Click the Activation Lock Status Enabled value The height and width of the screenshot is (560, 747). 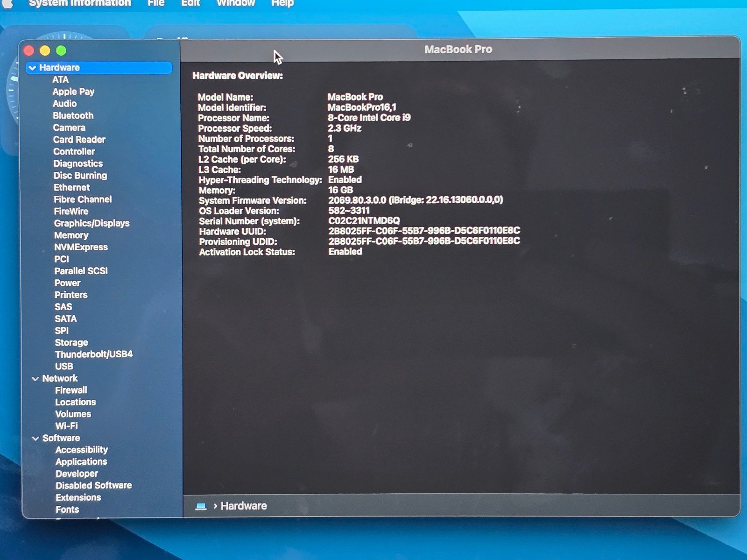tap(345, 252)
